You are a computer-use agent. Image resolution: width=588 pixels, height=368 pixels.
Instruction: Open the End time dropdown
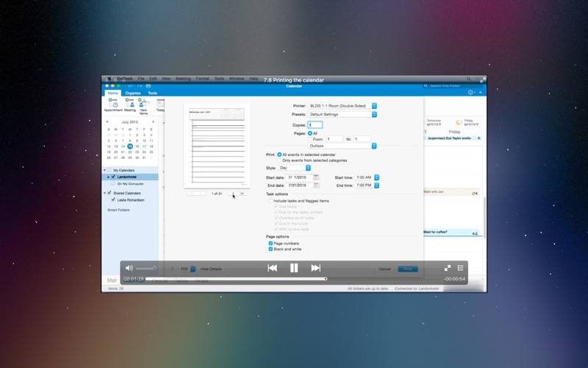pyautogui.click(x=367, y=185)
